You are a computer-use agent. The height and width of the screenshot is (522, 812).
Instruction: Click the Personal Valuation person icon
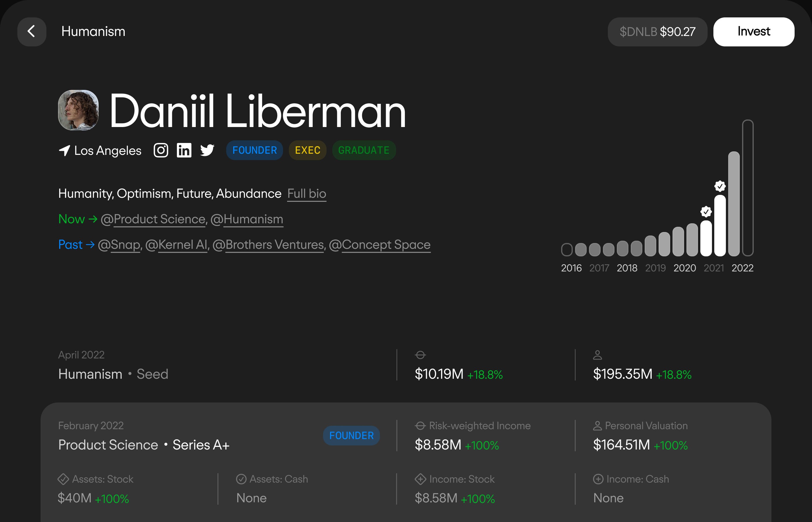(x=597, y=426)
